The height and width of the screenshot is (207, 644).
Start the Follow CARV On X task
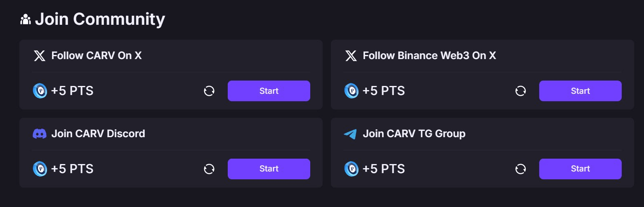pos(269,91)
